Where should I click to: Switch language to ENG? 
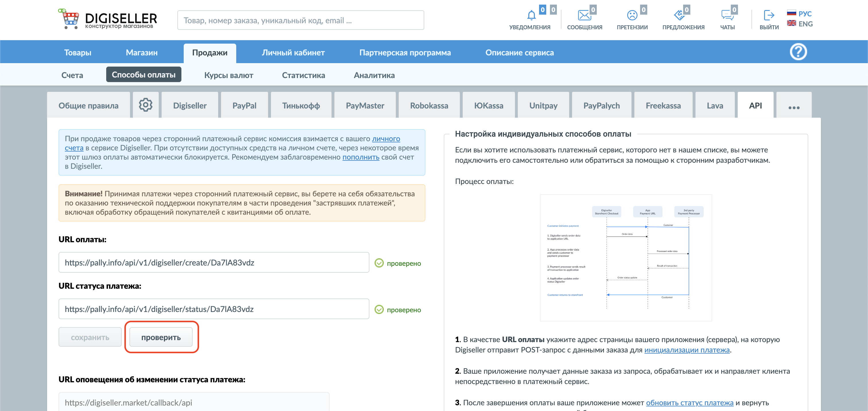(x=805, y=24)
